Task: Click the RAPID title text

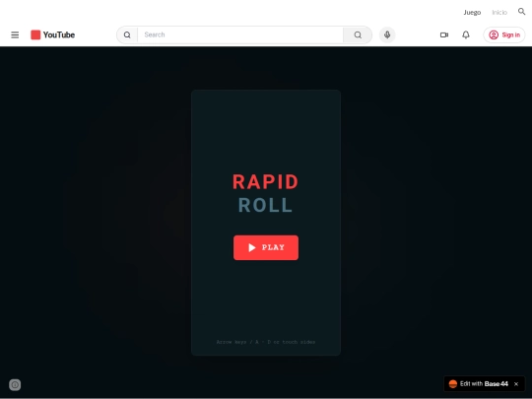Action: 266,182
